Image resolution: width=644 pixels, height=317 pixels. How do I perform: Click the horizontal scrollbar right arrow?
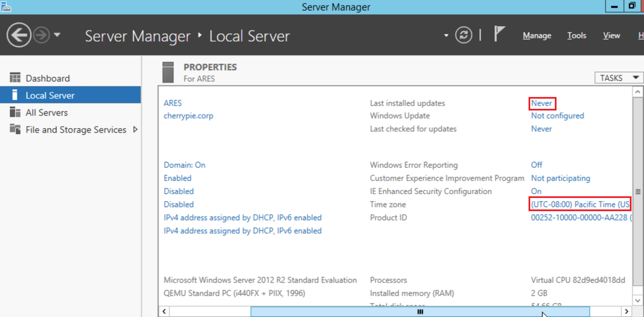627,311
